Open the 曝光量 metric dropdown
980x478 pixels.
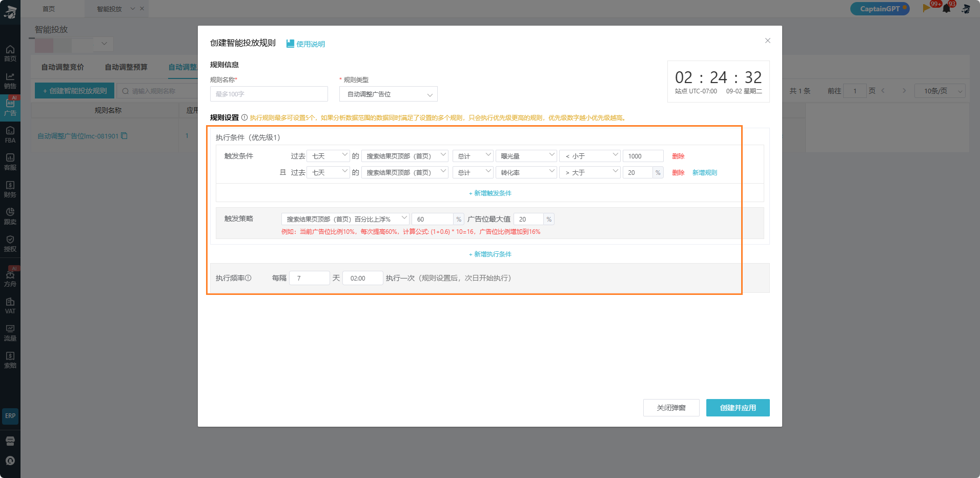tap(527, 156)
